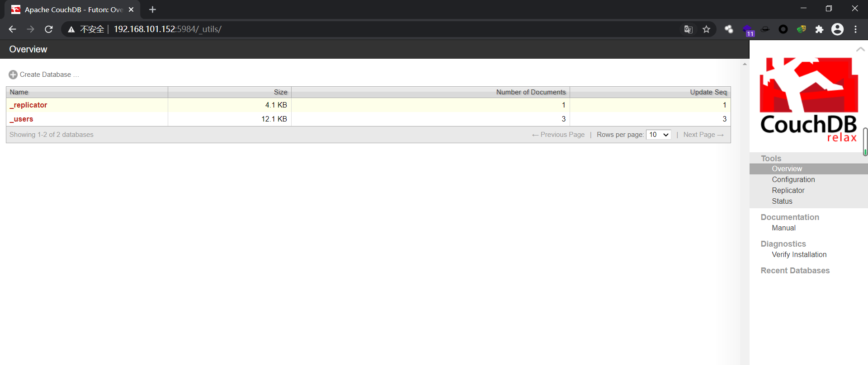Open the Extensions puzzle-piece icon

click(819, 29)
